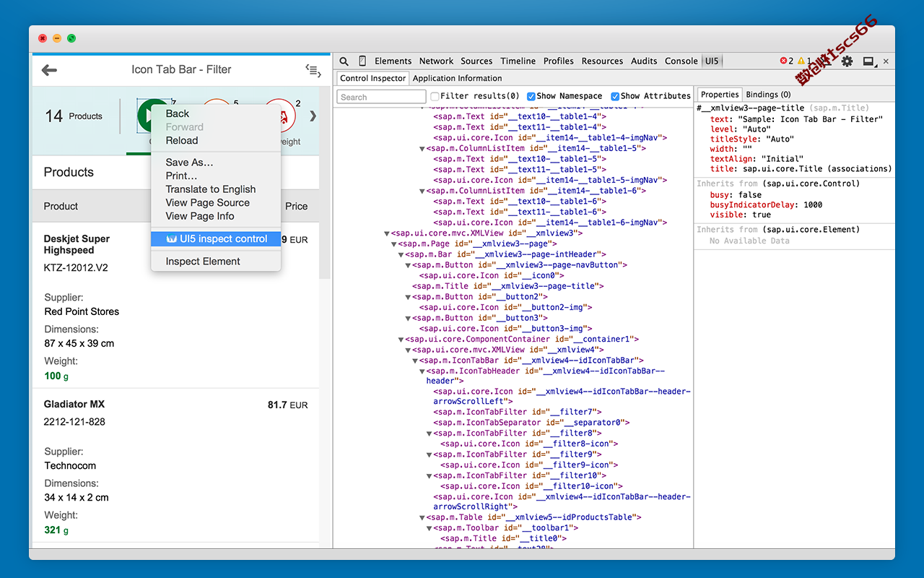Open the Timeline tab
924x578 pixels.
click(518, 61)
